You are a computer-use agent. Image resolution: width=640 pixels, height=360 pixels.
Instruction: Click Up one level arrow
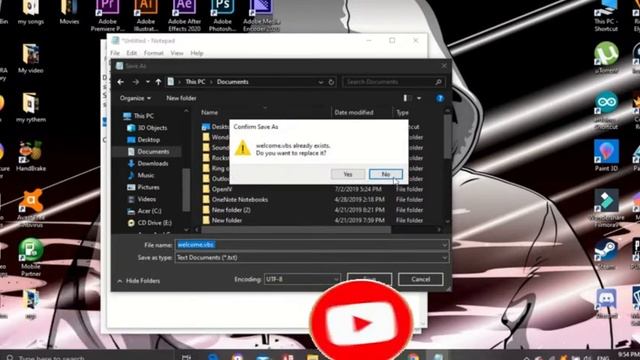(x=158, y=82)
